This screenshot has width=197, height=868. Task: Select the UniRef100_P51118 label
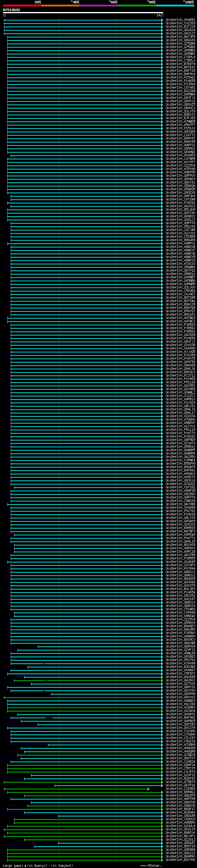click(x=180, y=382)
